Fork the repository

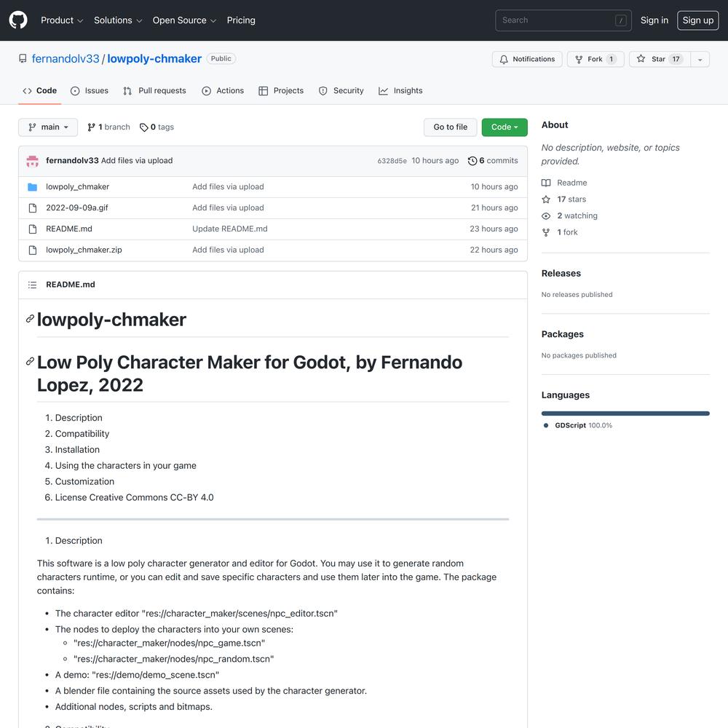pos(596,59)
